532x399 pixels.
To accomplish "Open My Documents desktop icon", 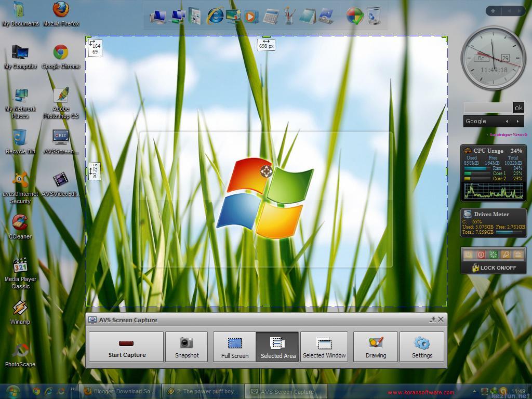I will click(20, 14).
